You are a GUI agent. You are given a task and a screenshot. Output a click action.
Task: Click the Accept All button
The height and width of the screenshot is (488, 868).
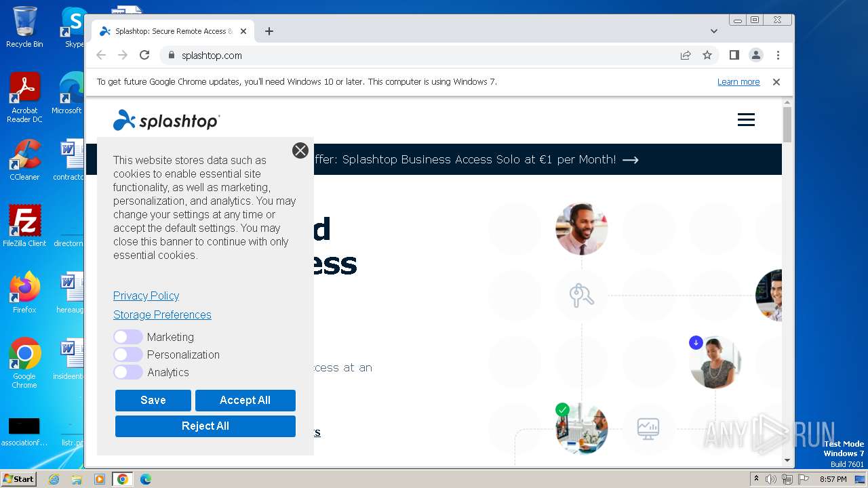pyautogui.click(x=245, y=401)
